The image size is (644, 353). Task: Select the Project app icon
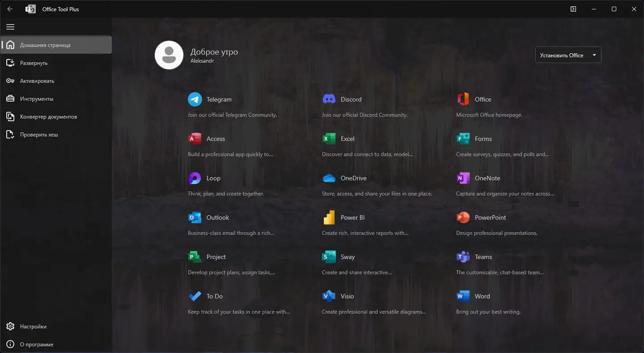(x=195, y=257)
